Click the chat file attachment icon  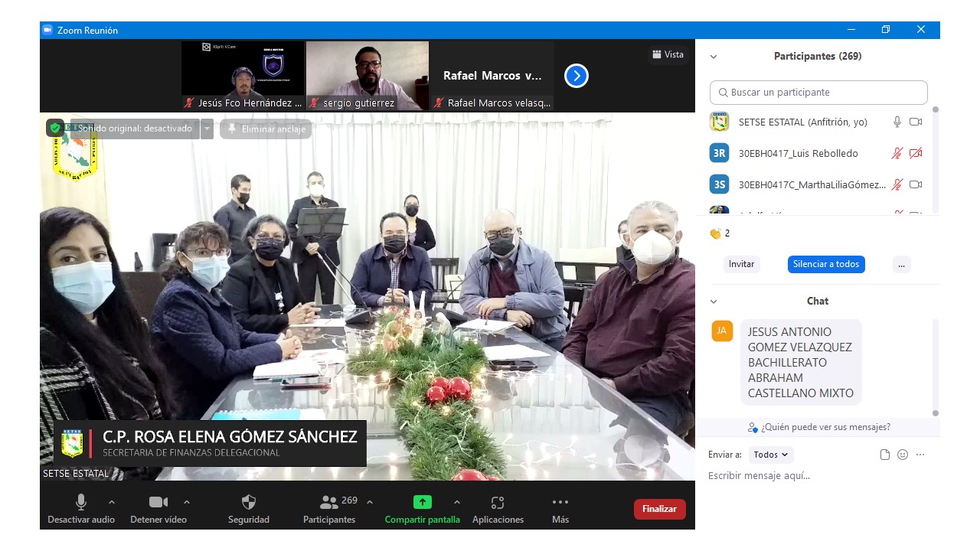click(x=885, y=455)
